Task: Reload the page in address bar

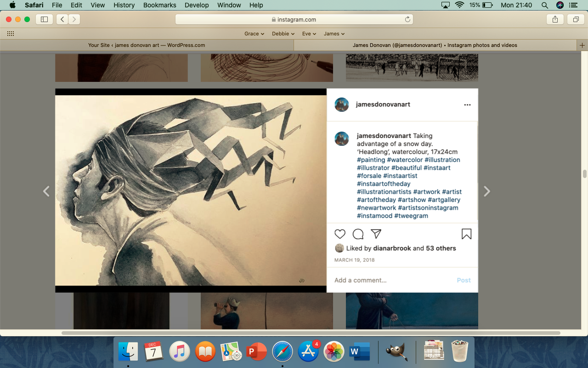Action: coord(407,19)
